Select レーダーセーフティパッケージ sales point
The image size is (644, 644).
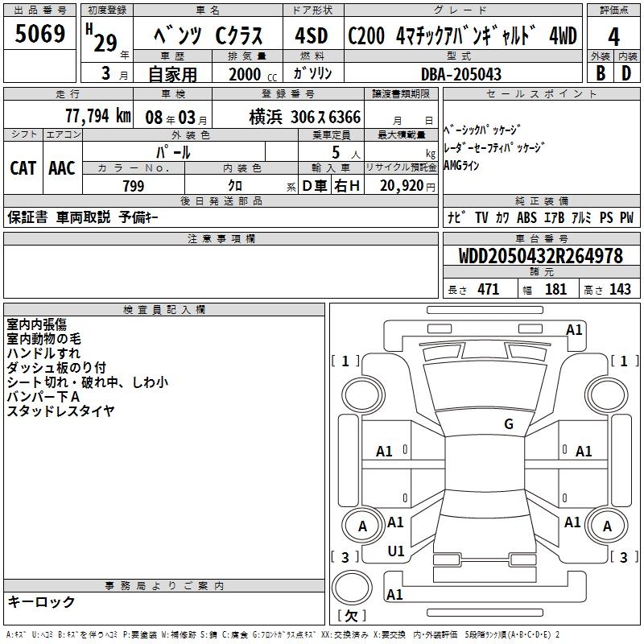pyautogui.click(x=494, y=147)
